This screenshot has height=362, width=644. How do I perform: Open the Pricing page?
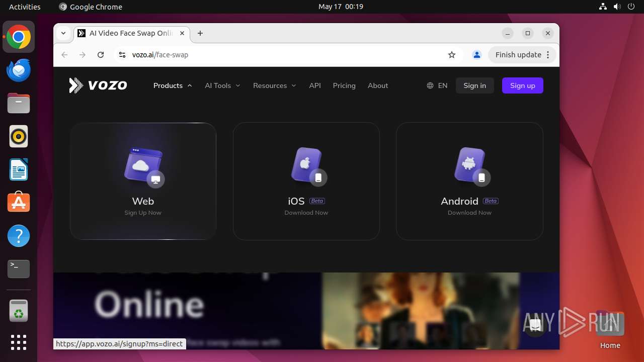click(x=344, y=85)
